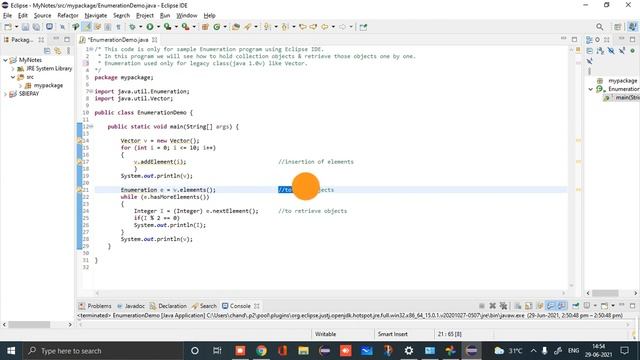Open the Run button dropdown arrow
The height and width of the screenshot is (360, 640).
pyautogui.click(x=158, y=27)
